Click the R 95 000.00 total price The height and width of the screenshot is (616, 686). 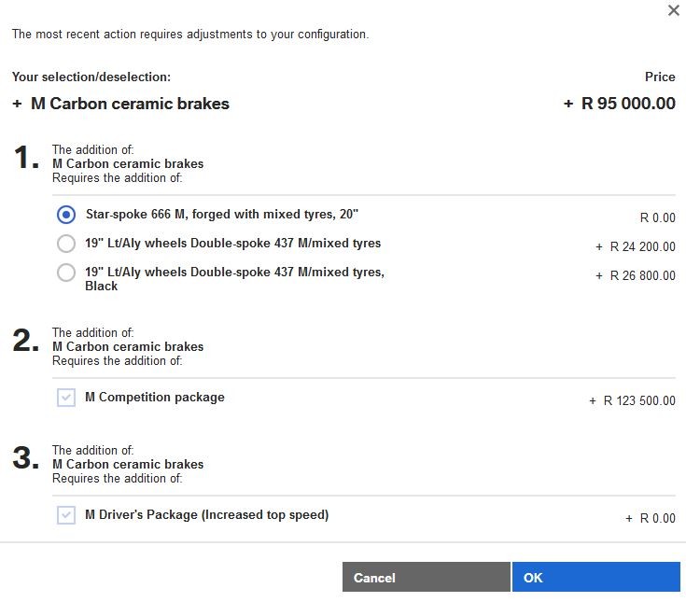click(x=628, y=104)
